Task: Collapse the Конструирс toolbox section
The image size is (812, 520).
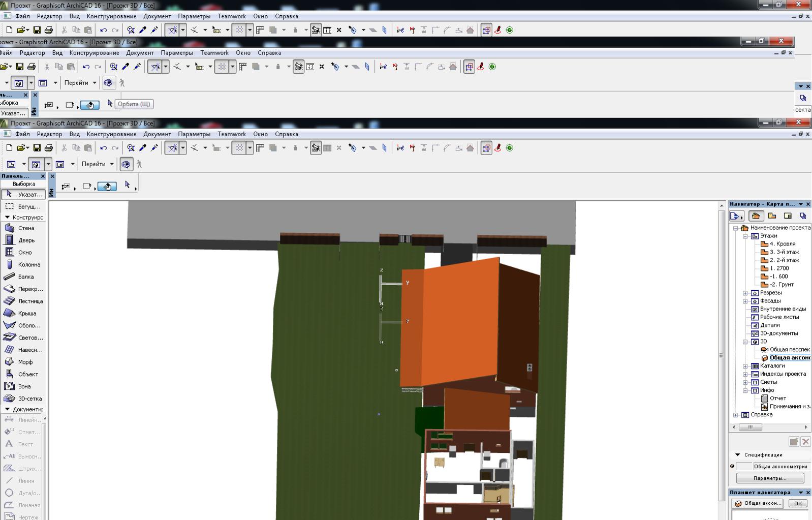Action: click(7, 218)
